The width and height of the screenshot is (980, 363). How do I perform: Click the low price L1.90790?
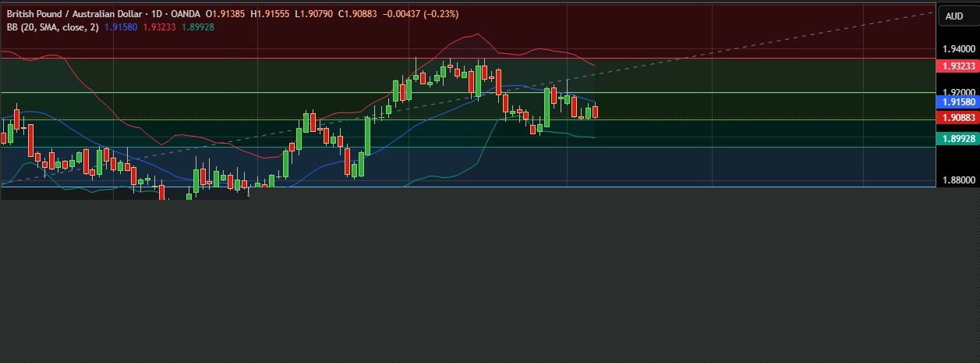pos(314,14)
